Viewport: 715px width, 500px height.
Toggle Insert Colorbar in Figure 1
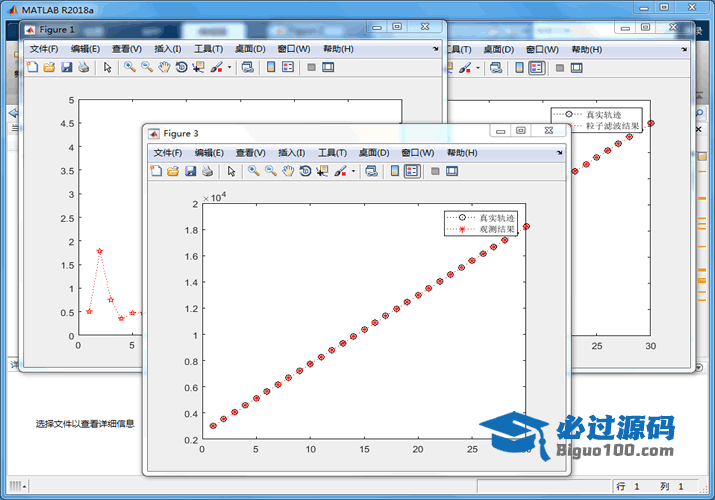click(x=271, y=67)
